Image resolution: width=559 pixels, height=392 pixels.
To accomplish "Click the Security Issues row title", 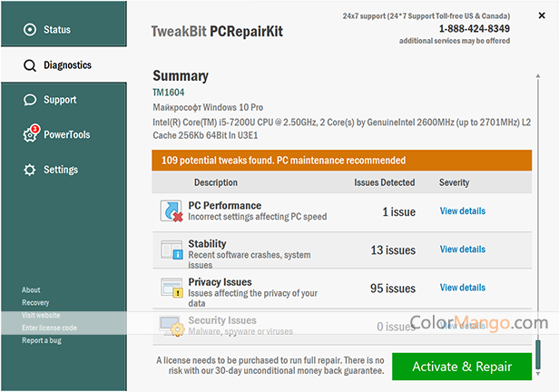I will pyautogui.click(x=222, y=320).
